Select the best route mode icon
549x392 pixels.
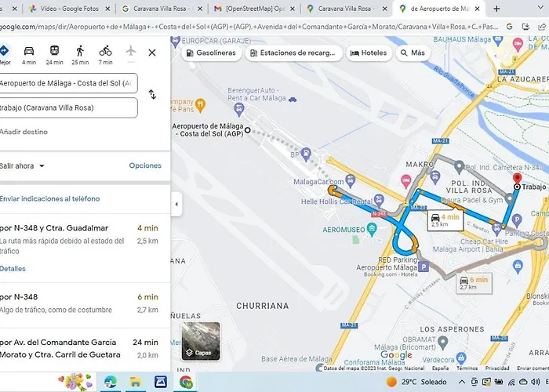tap(4, 51)
